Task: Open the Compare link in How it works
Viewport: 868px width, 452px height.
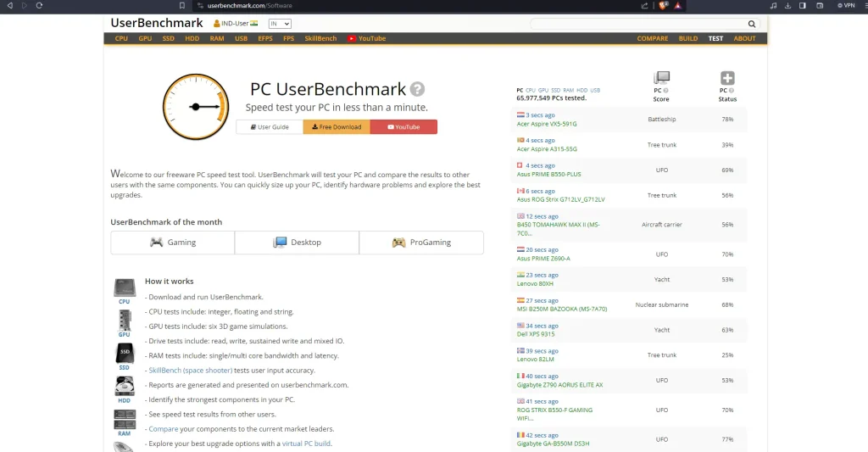Action: tap(164, 429)
